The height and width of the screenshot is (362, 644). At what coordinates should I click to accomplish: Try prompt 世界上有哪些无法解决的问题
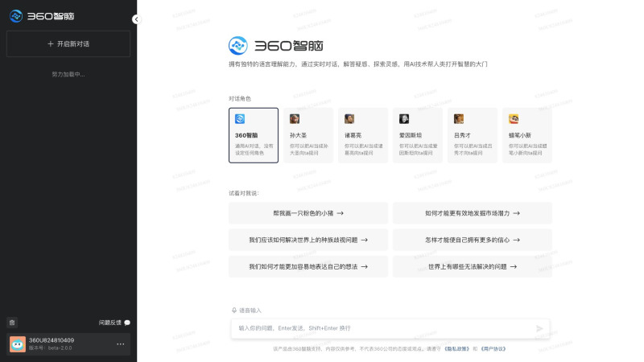473,266
